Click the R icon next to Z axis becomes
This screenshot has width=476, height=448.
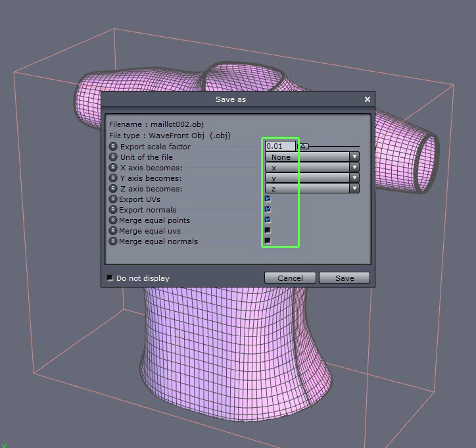113,189
